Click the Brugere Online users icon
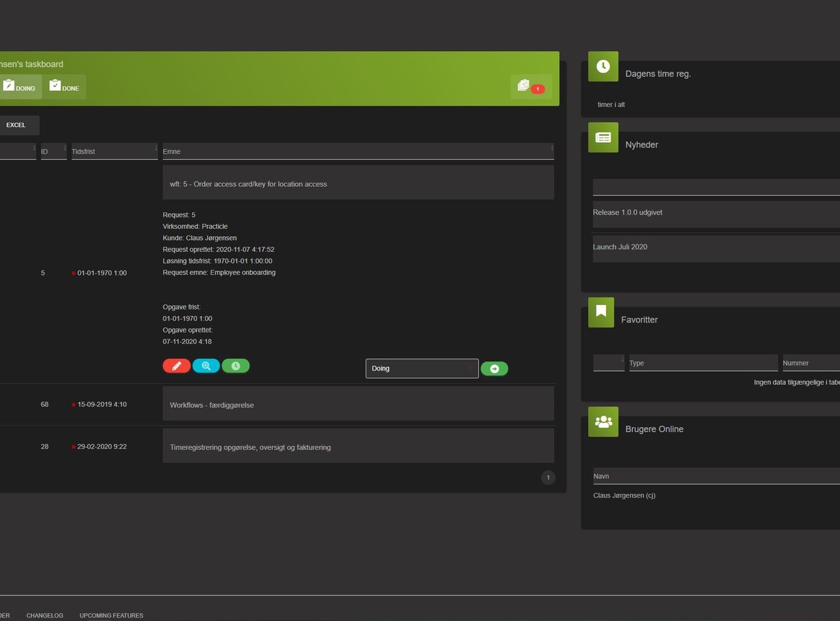Image resolution: width=840 pixels, height=621 pixels. (x=603, y=422)
